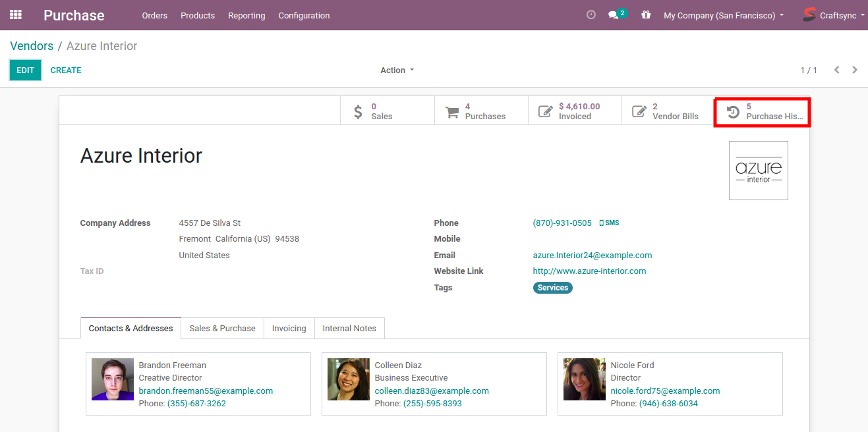Expand the Action dropdown
The width and height of the screenshot is (868, 432).
click(x=397, y=70)
